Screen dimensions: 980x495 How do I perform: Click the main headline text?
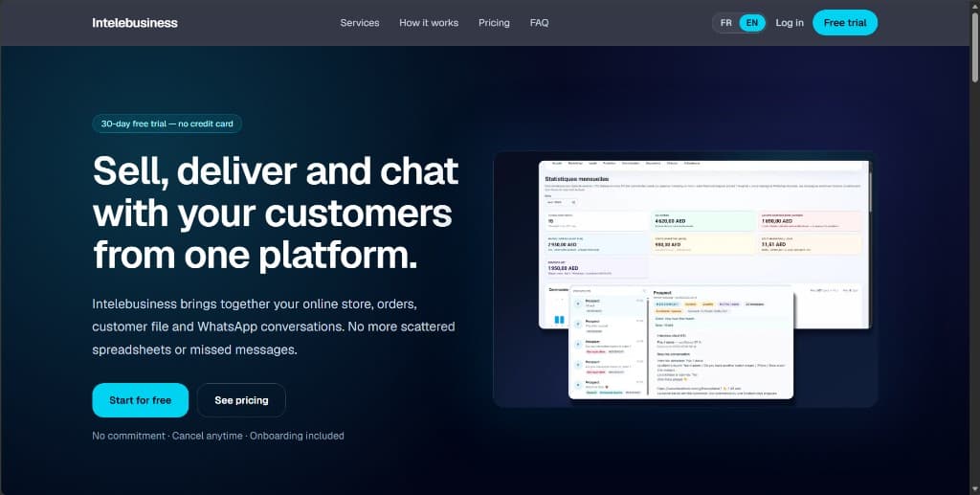276,214
